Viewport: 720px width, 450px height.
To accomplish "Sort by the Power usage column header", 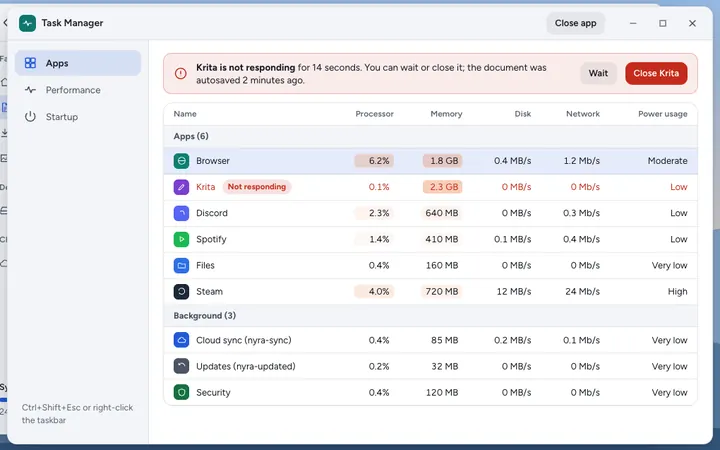I will (663, 114).
